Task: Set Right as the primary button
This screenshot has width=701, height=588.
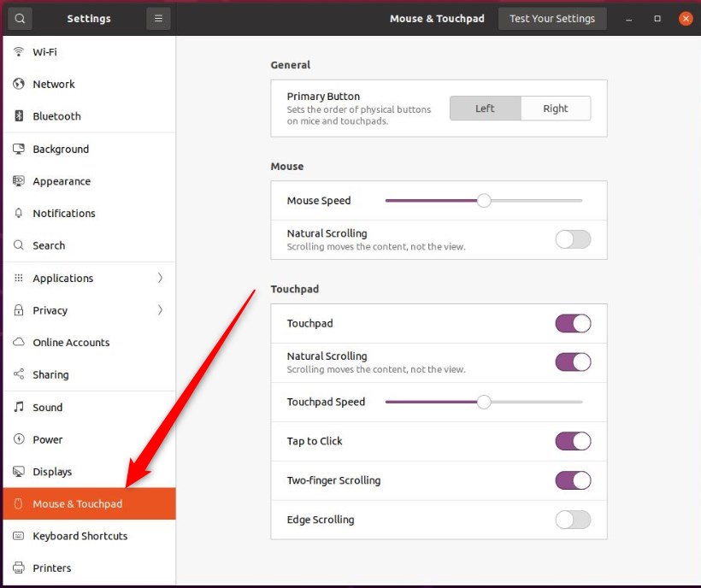Action: (x=556, y=108)
